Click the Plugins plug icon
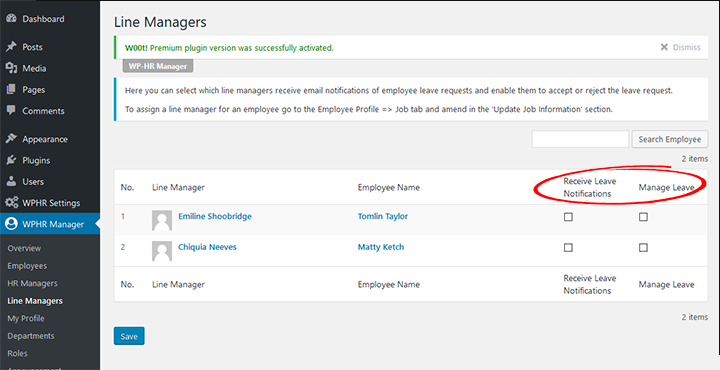Viewport: 720px width, 370px height. pyautogui.click(x=11, y=160)
